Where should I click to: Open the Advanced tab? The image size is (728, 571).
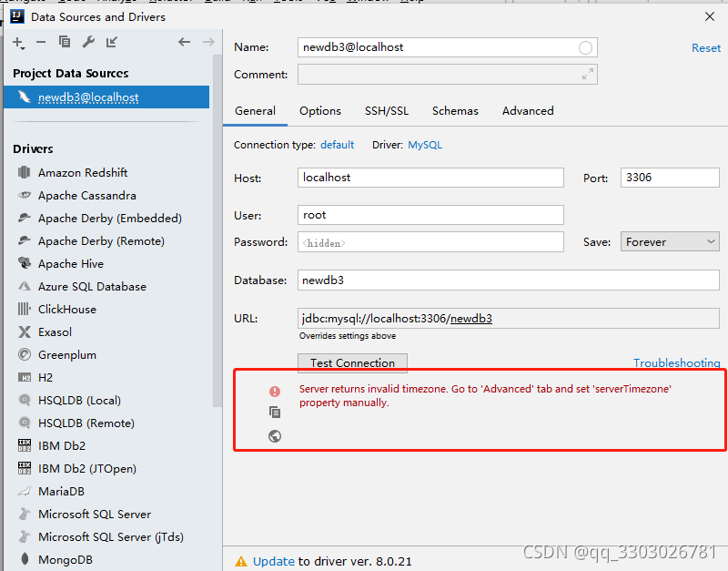click(528, 110)
